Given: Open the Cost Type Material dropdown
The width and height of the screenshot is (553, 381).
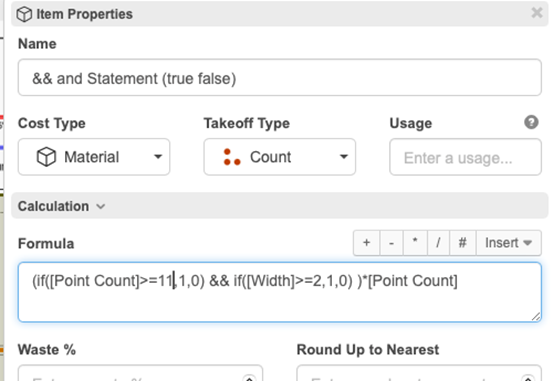Looking at the screenshot, I should click(x=94, y=157).
